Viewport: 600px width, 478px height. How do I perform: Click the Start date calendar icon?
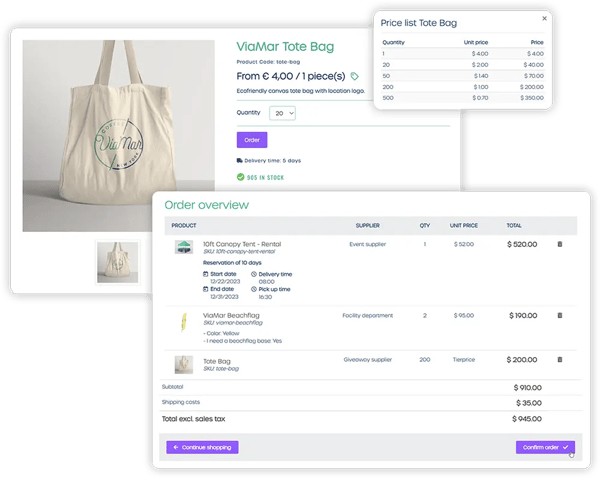(205, 274)
